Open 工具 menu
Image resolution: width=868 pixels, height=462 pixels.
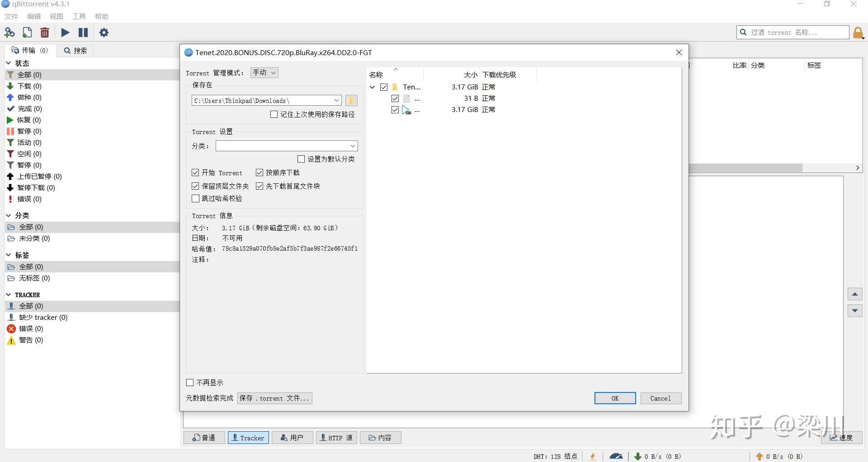[79, 16]
